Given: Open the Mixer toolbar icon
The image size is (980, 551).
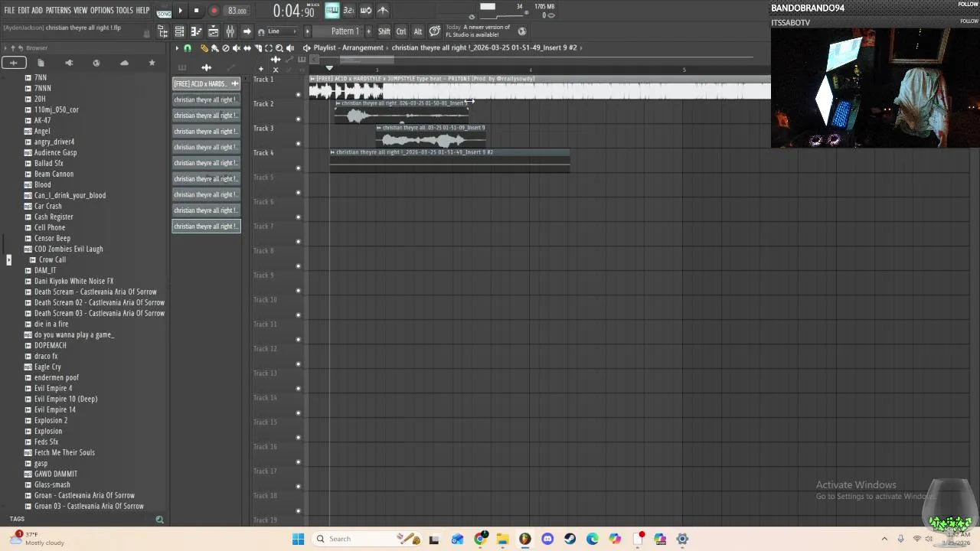Looking at the screenshot, I should tap(230, 31).
